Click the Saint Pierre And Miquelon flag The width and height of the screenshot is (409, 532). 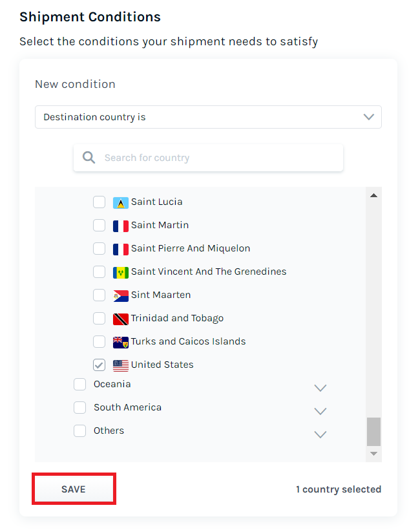click(x=120, y=249)
